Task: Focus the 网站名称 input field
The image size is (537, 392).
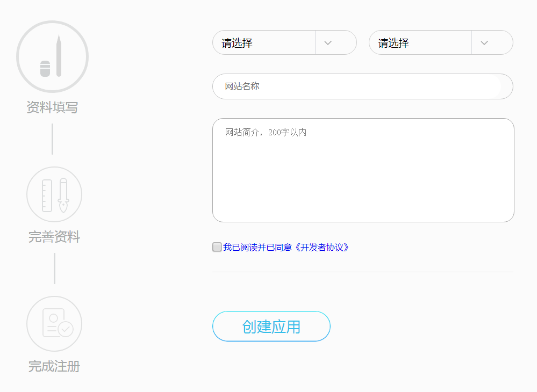Action: pyautogui.click(x=363, y=86)
